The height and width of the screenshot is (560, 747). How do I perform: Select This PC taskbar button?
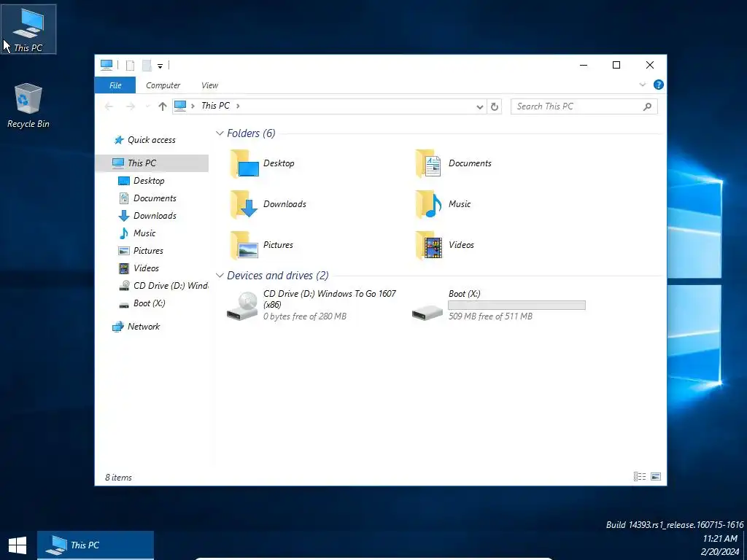pos(96,545)
